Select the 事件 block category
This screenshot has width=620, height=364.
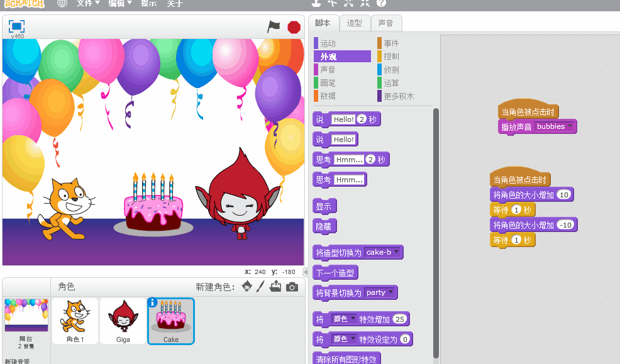point(392,43)
